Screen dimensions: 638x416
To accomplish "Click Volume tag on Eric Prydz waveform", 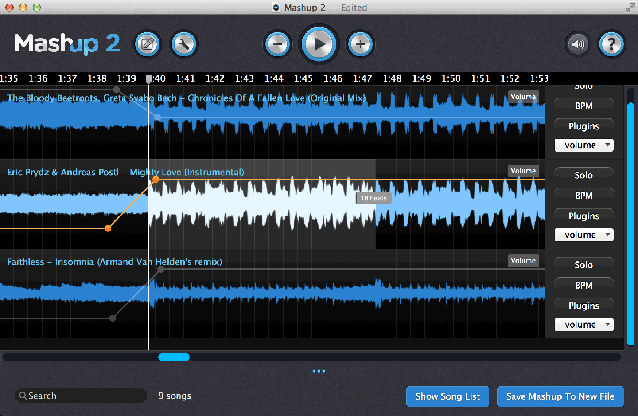I will tap(523, 171).
